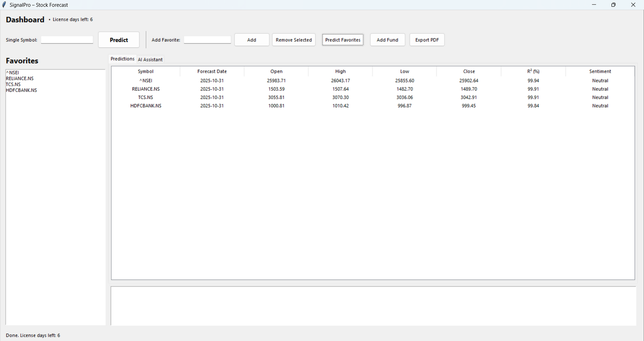The height and width of the screenshot is (341, 644).
Task: Maximize the SignalPro window
Action: coord(613,5)
